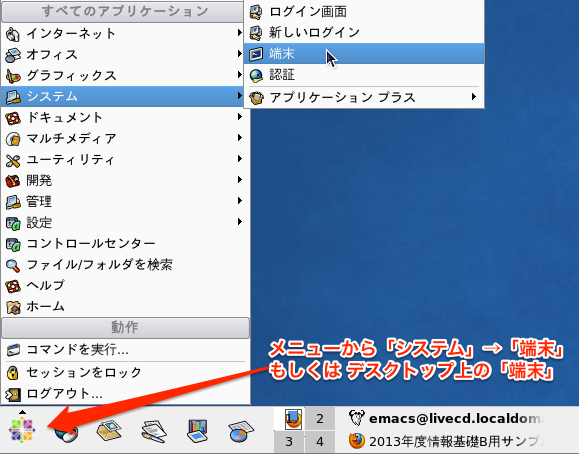Open the ドキュメント submenu
Image resolution: width=579 pixels, height=454 pixels.
pyautogui.click(x=125, y=117)
